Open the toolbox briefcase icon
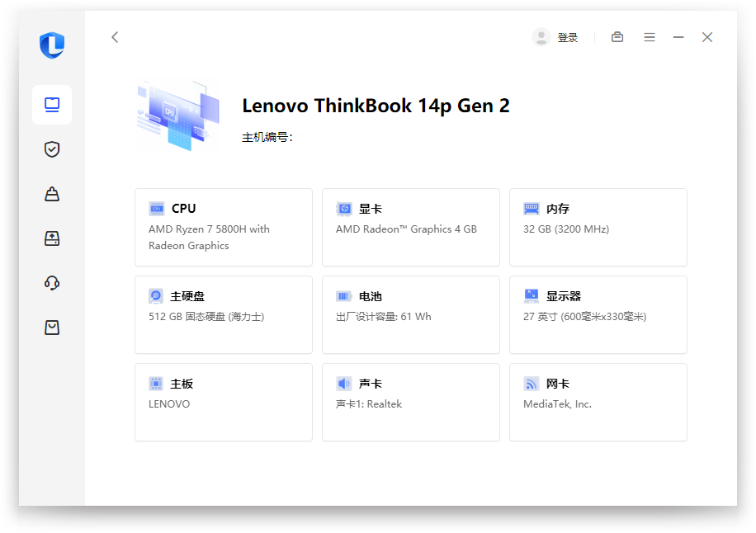The width and height of the screenshot is (756, 533). click(617, 37)
